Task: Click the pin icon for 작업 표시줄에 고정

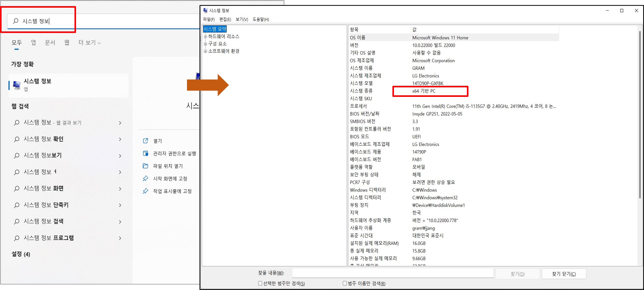Action: (x=145, y=191)
